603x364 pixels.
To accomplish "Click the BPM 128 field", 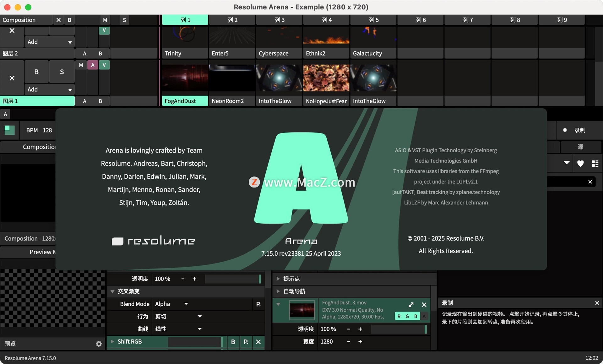I will pos(47,130).
